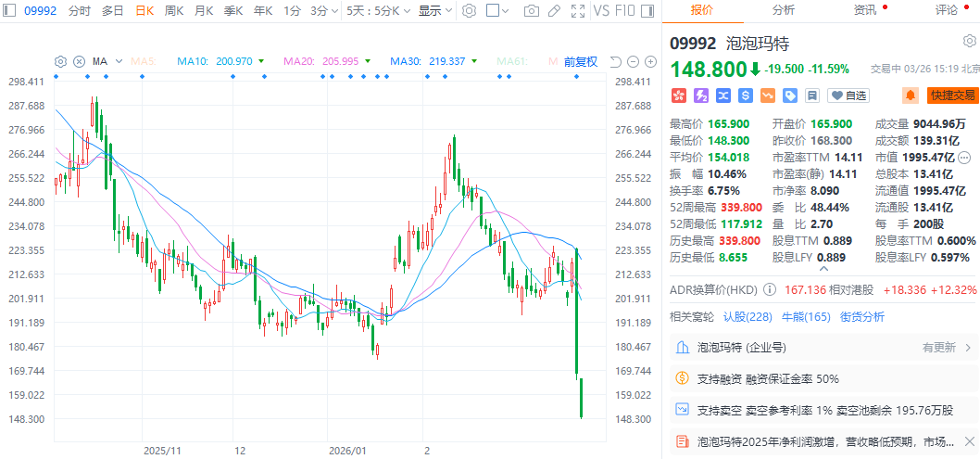
Task: Select 周K weekly candlestick
Action: (x=174, y=10)
